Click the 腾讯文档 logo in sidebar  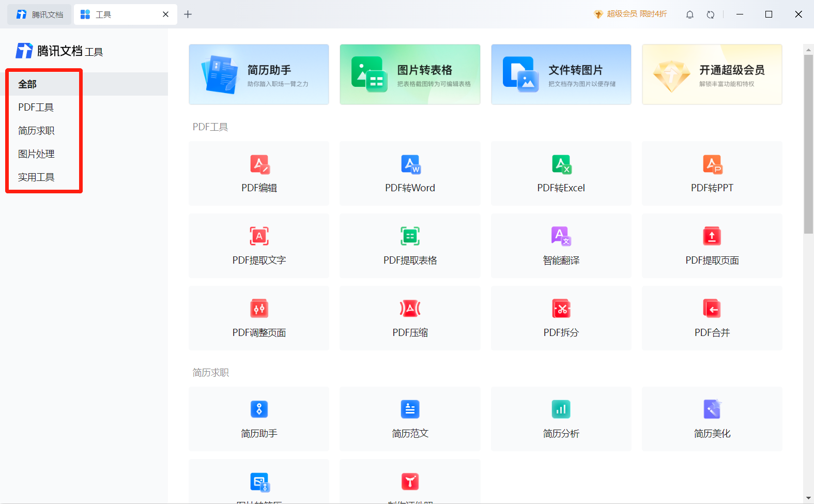tap(59, 51)
